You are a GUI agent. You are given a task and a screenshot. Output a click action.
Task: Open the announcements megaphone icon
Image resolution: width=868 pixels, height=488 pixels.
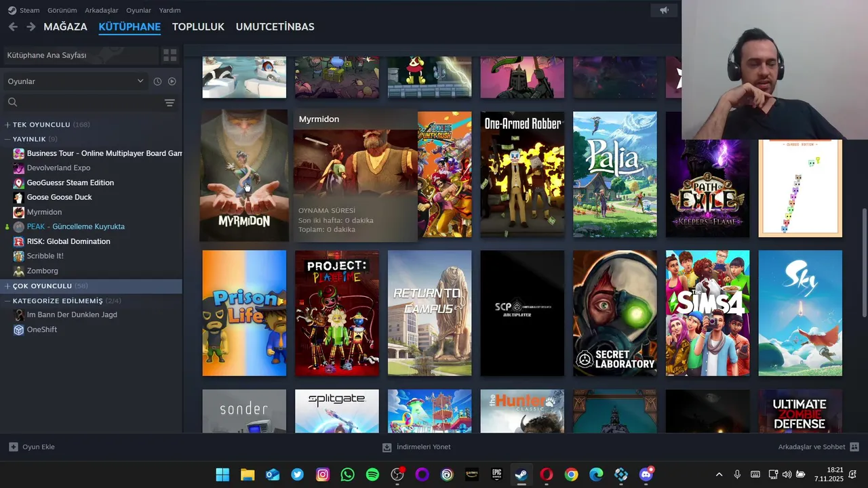click(664, 10)
